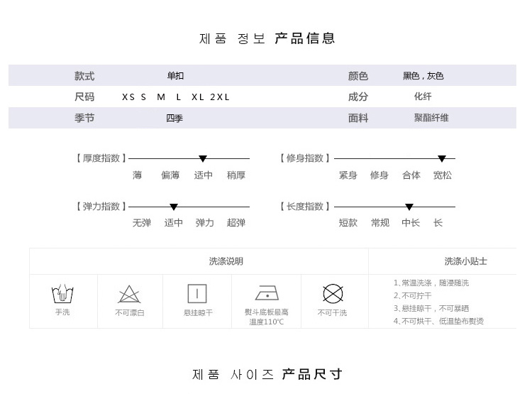Click the hand wash (手洗) icon
The width and height of the screenshot is (532, 394).
[x=62, y=294]
